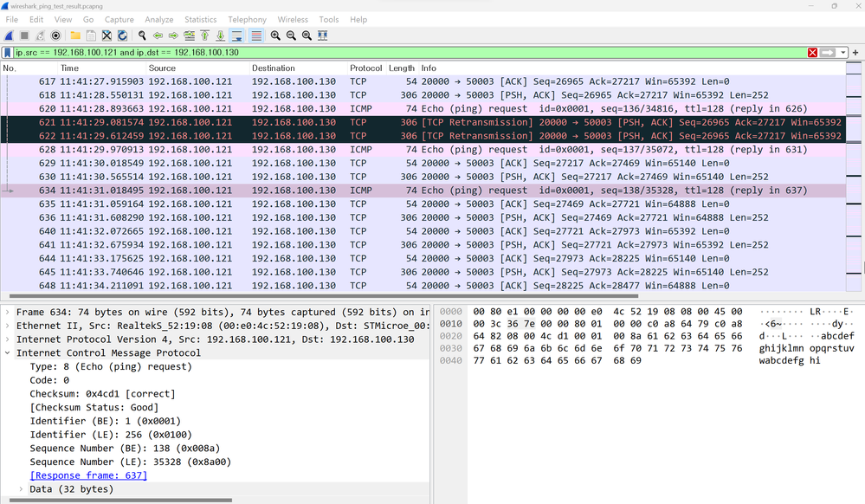Expand the Frame 634 tree node

8,312
